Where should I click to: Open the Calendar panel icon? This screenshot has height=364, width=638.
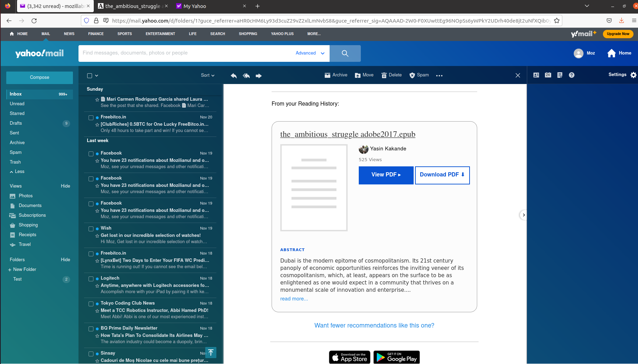tap(548, 75)
